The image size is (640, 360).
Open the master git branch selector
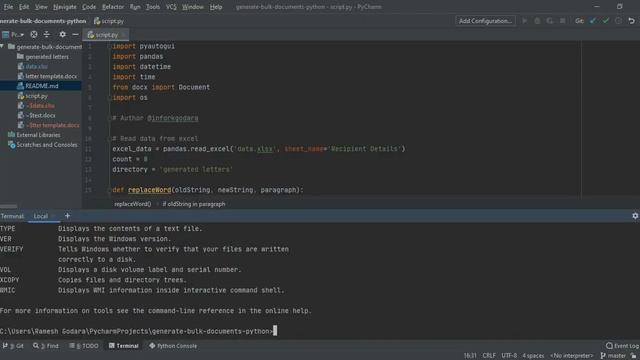(x=613, y=356)
